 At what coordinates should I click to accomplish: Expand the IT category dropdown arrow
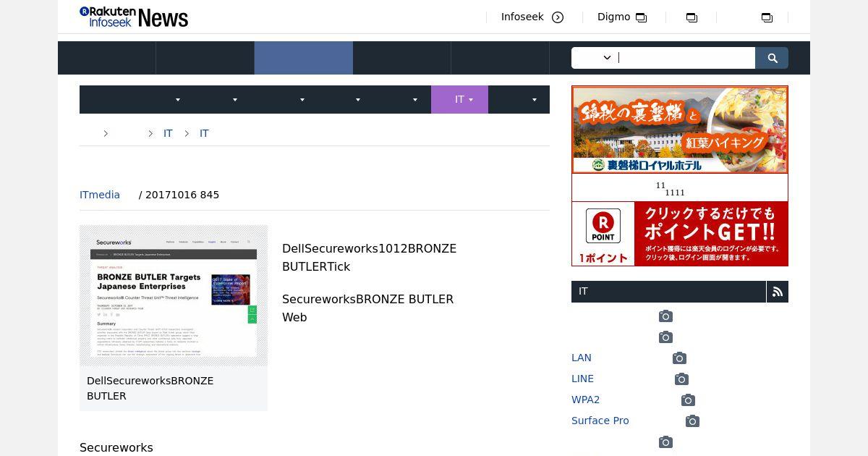coord(471,100)
